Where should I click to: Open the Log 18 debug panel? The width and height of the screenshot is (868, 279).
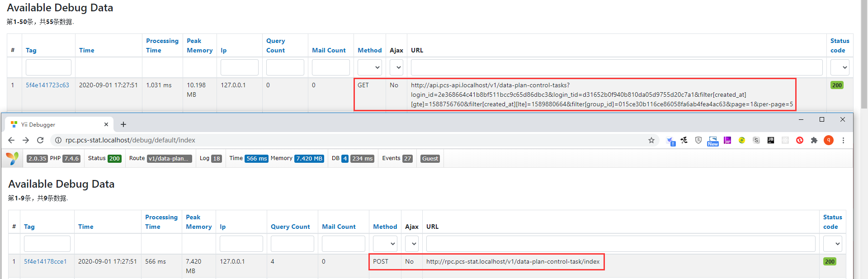tap(211, 158)
